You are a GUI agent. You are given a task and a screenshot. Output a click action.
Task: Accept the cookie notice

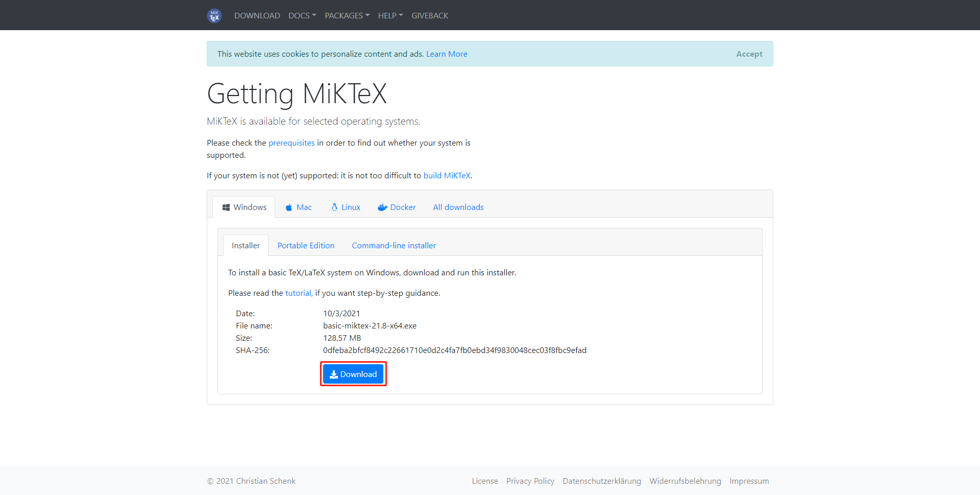point(749,54)
